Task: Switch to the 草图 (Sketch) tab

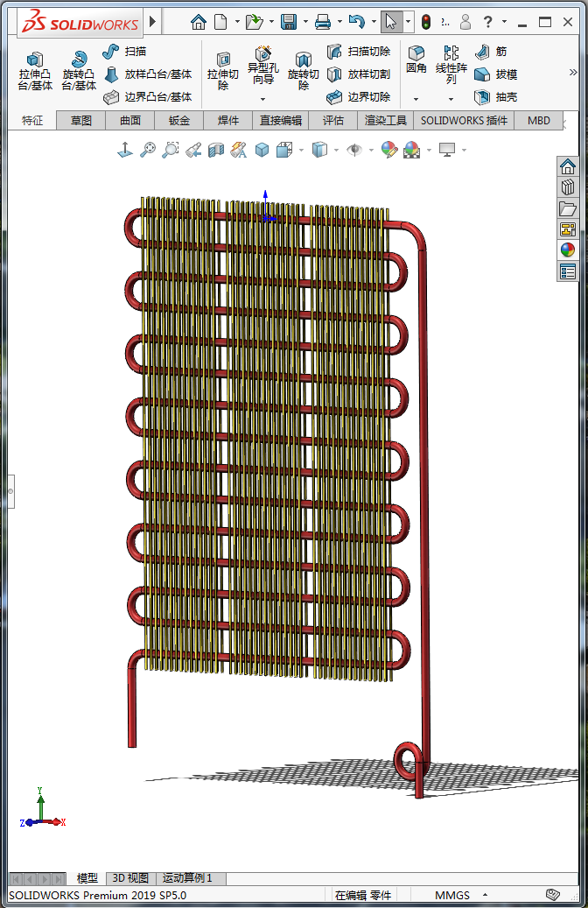Action: coord(81,121)
